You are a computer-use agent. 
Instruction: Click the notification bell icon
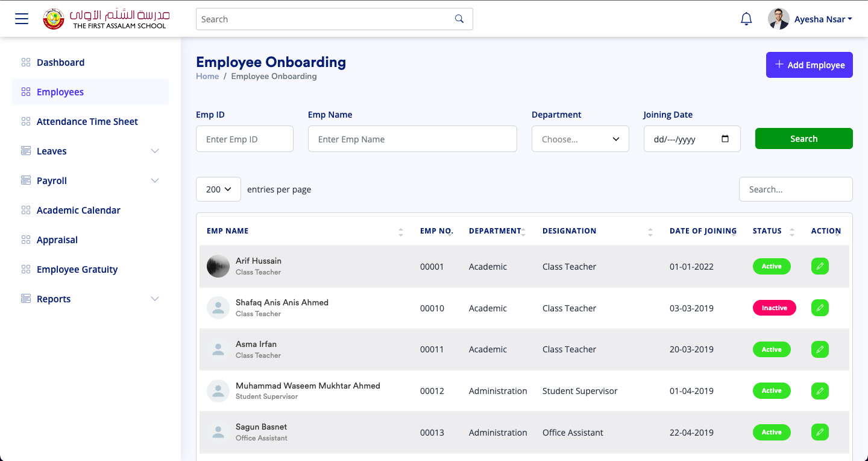point(746,19)
